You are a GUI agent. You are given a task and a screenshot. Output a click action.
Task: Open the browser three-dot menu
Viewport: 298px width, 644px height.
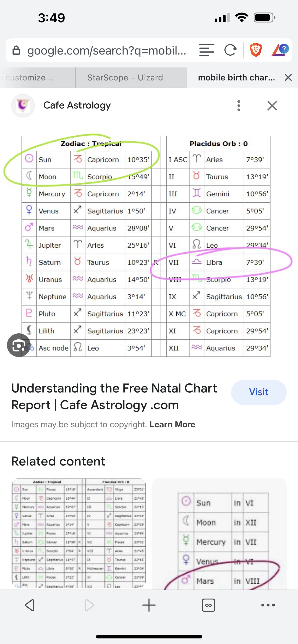click(x=268, y=605)
